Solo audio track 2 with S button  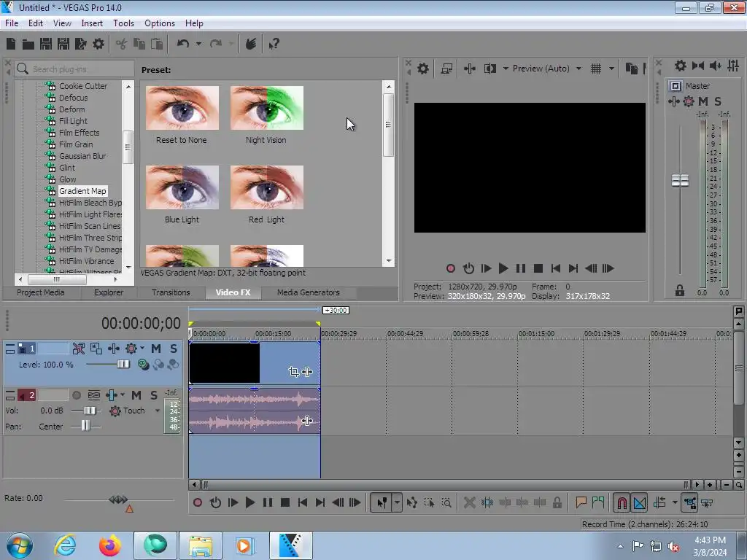pyautogui.click(x=154, y=395)
